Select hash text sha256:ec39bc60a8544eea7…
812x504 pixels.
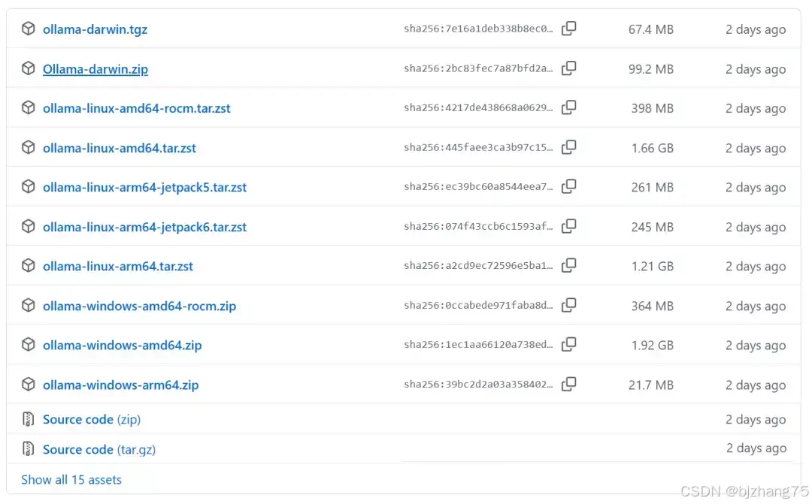[478, 187]
